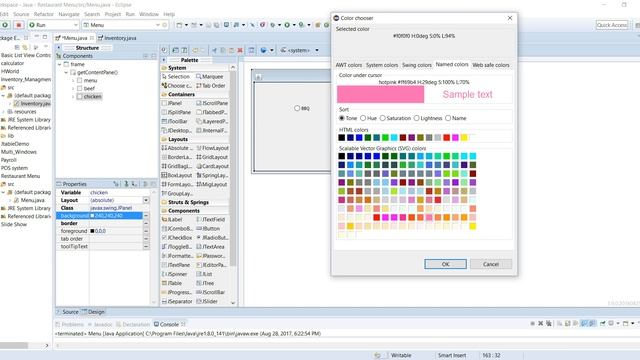Viewport: 640px width, 360px height.
Task: Select GridLayout in Layouts palette
Action: [x=212, y=157]
